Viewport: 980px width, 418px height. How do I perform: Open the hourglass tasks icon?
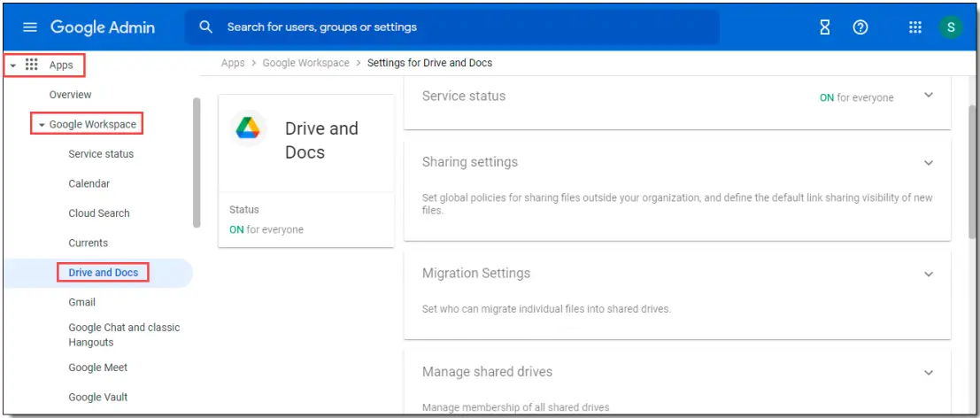(825, 27)
